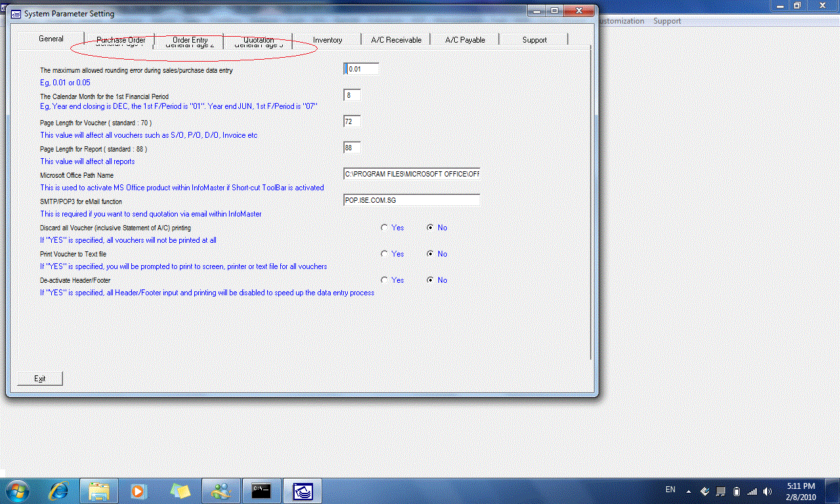The image size is (840, 504).
Task: Open Windows Live Messenger on the taskbar
Action: pos(220,490)
